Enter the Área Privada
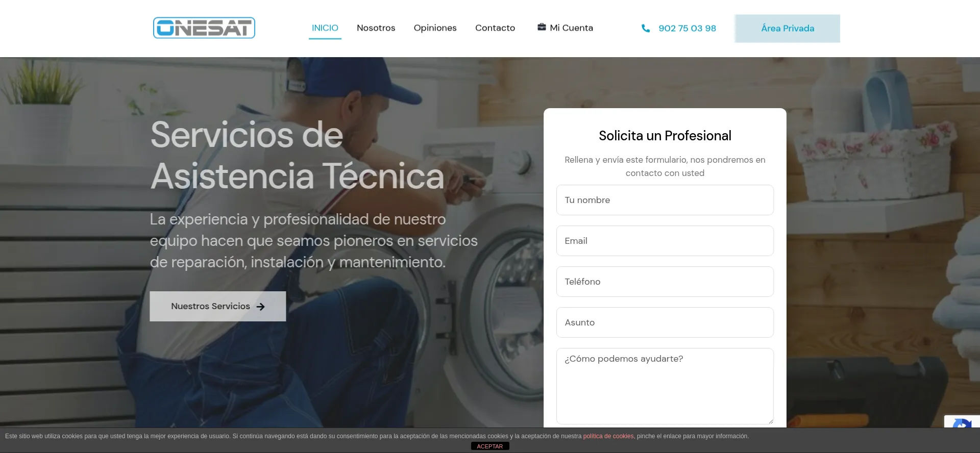 (x=787, y=29)
